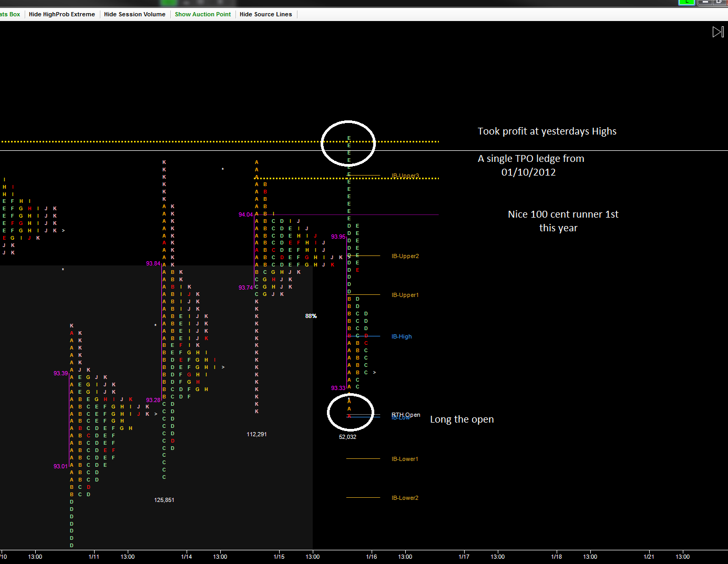Click the 125,851 session volume value
Image resolution: width=728 pixels, height=564 pixels.
[164, 500]
